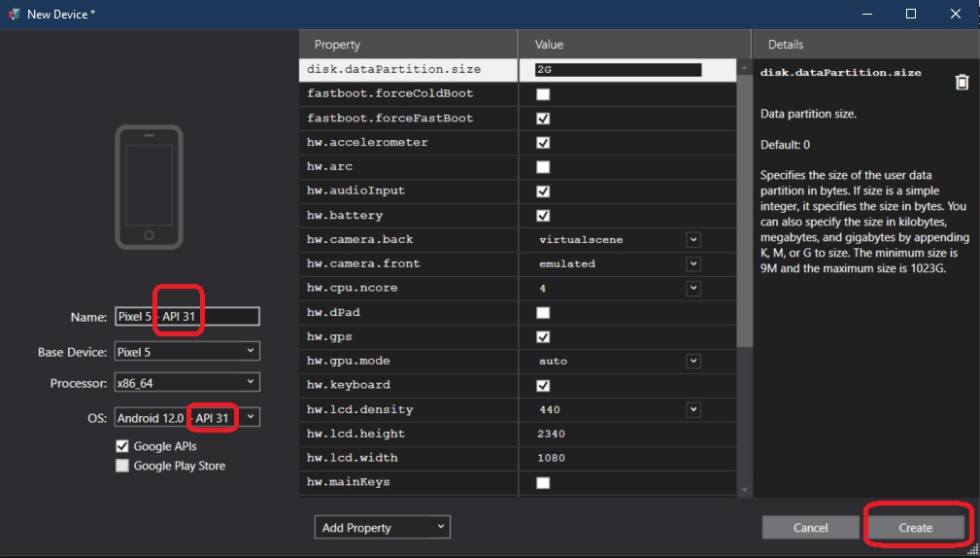Click the scrollbar up arrow
980x558 pixels.
[x=744, y=67]
